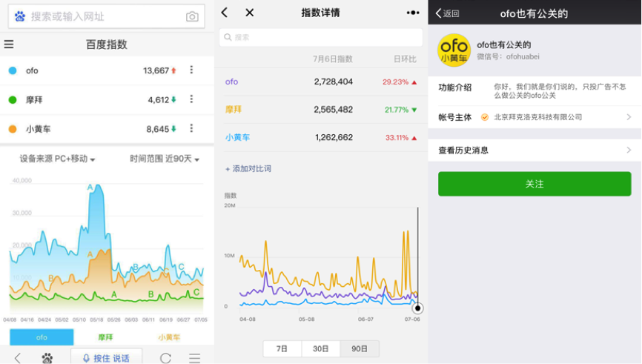Open the hamburger menu beside 百度指数
The width and height of the screenshot is (642, 364).
pos(9,44)
